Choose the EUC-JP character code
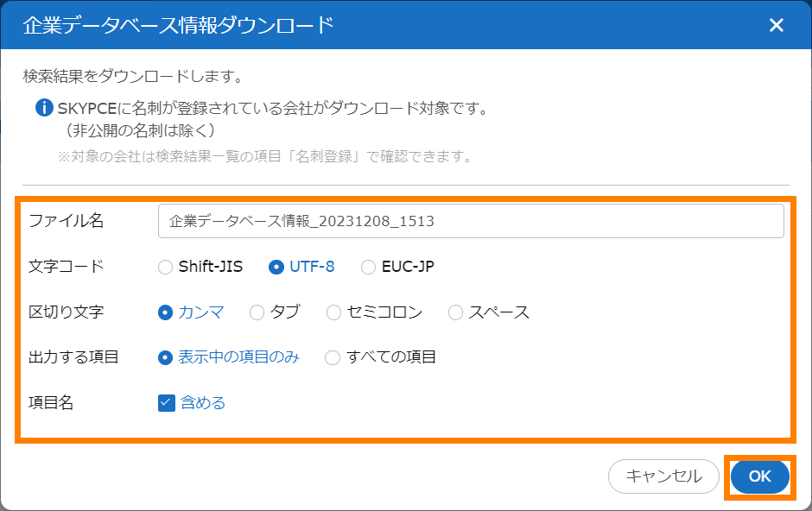This screenshot has height=511, width=812. [369, 267]
